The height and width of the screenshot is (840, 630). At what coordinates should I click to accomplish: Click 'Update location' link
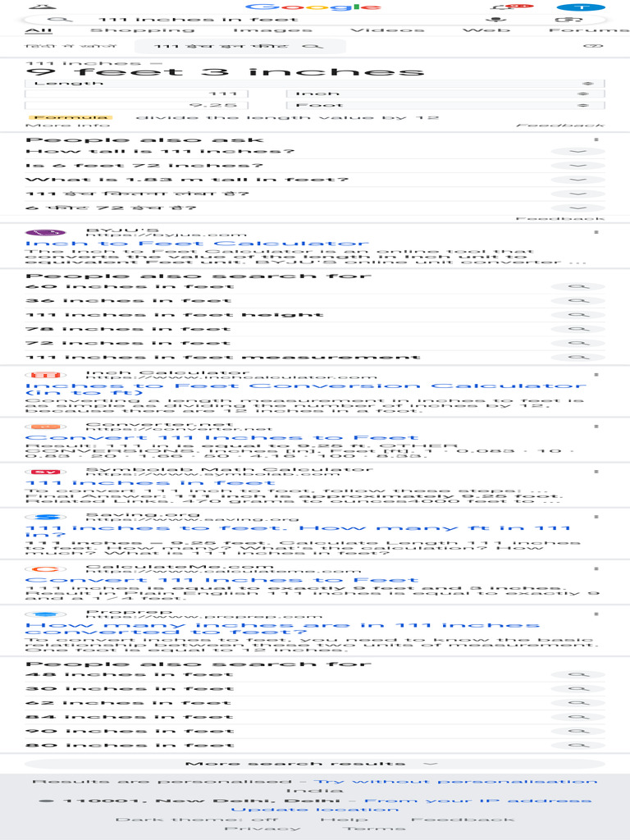(314, 810)
